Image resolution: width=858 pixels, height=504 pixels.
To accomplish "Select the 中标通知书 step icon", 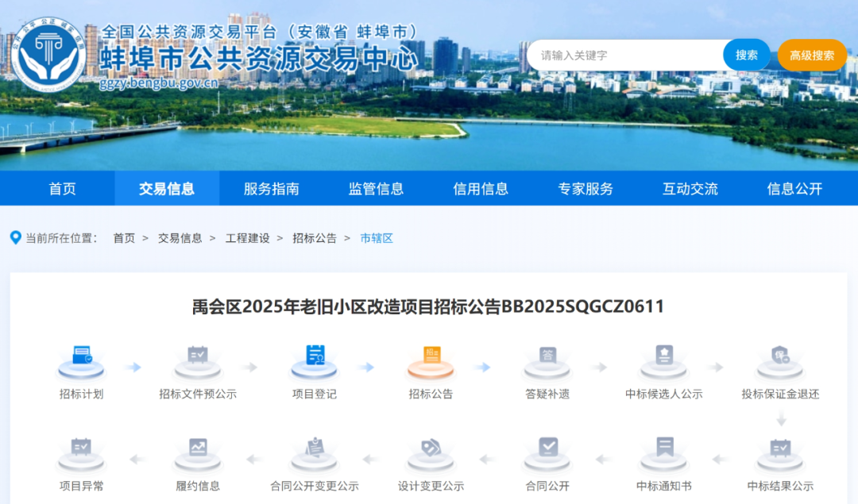I will coord(664,451).
